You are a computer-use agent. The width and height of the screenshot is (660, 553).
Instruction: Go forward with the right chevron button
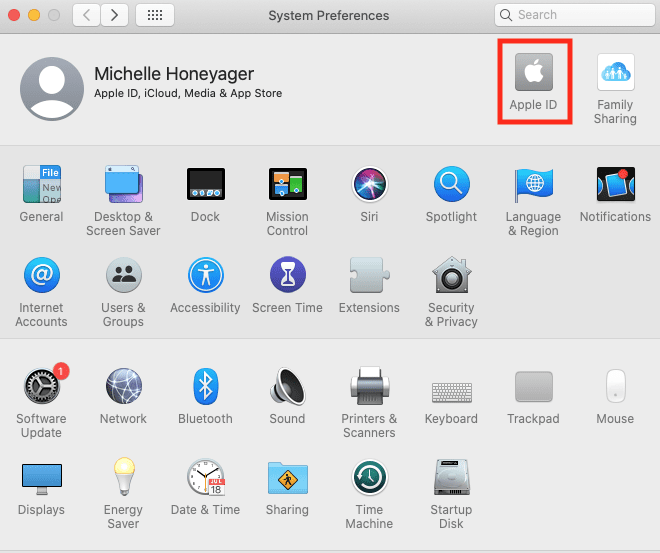pyautogui.click(x=114, y=15)
